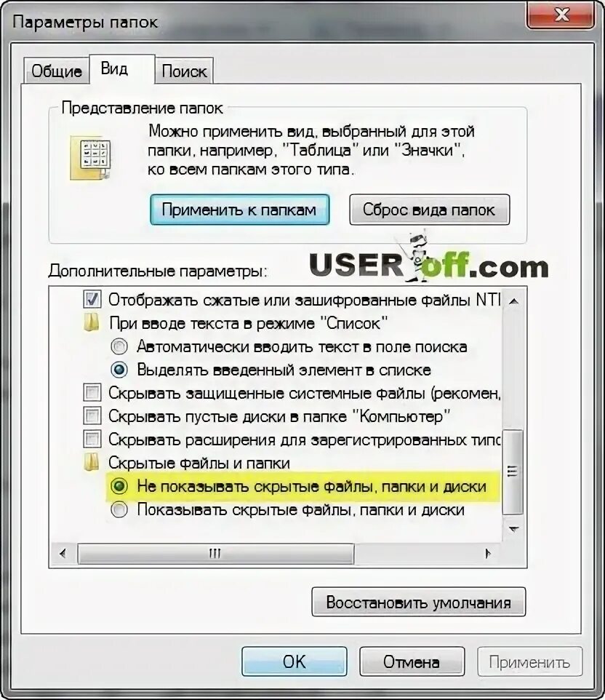Switch to the Общие tab

click(x=56, y=71)
